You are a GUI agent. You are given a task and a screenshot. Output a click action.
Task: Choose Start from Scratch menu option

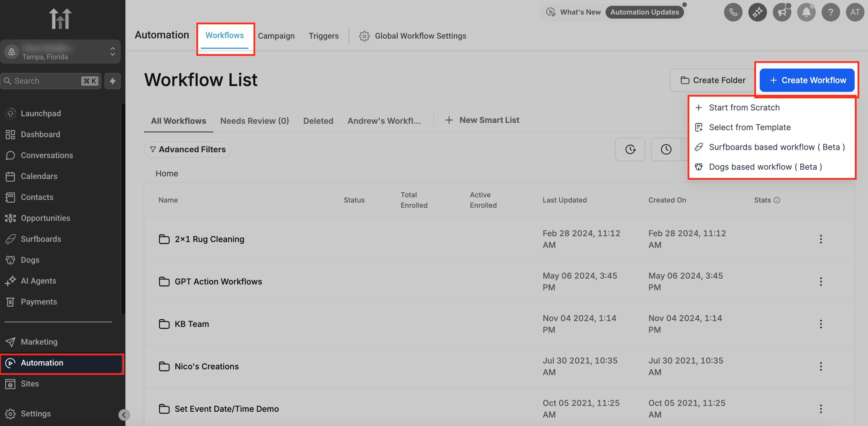pos(744,108)
